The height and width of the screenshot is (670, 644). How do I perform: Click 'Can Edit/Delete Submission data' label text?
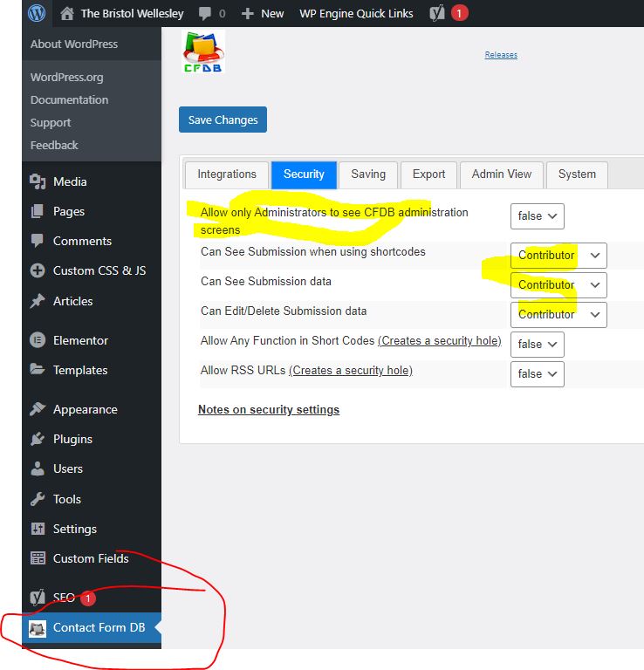(x=284, y=311)
